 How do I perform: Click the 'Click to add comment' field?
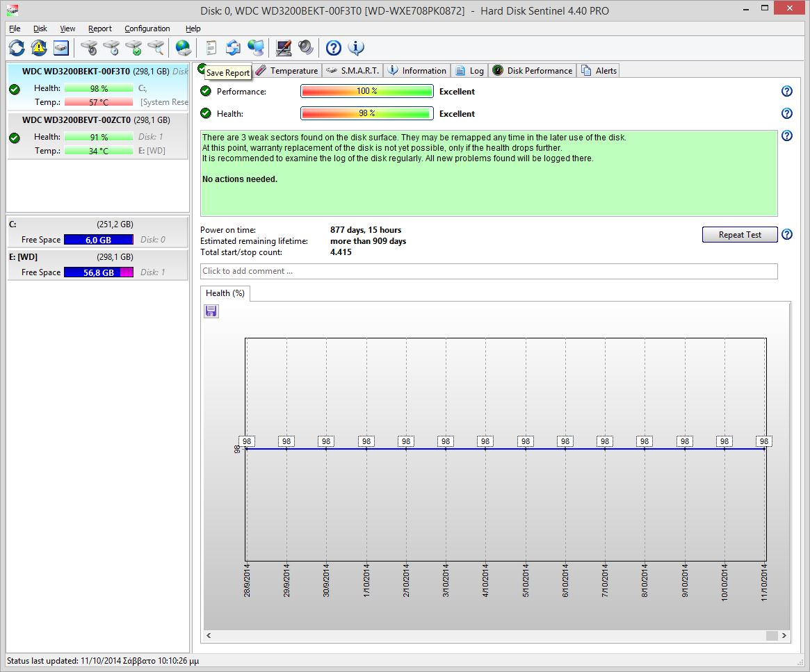click(489, 271)
